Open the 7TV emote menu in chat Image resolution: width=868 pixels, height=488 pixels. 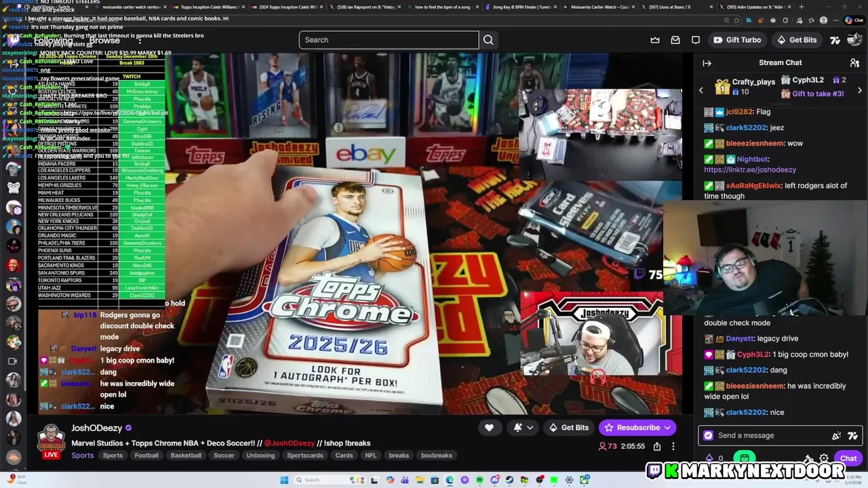(x=852, y=436)
